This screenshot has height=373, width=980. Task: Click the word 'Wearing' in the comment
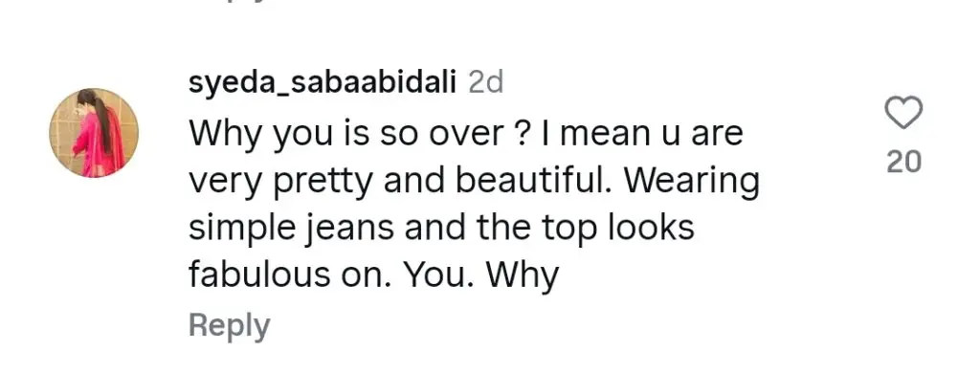(x=692, y=183)
